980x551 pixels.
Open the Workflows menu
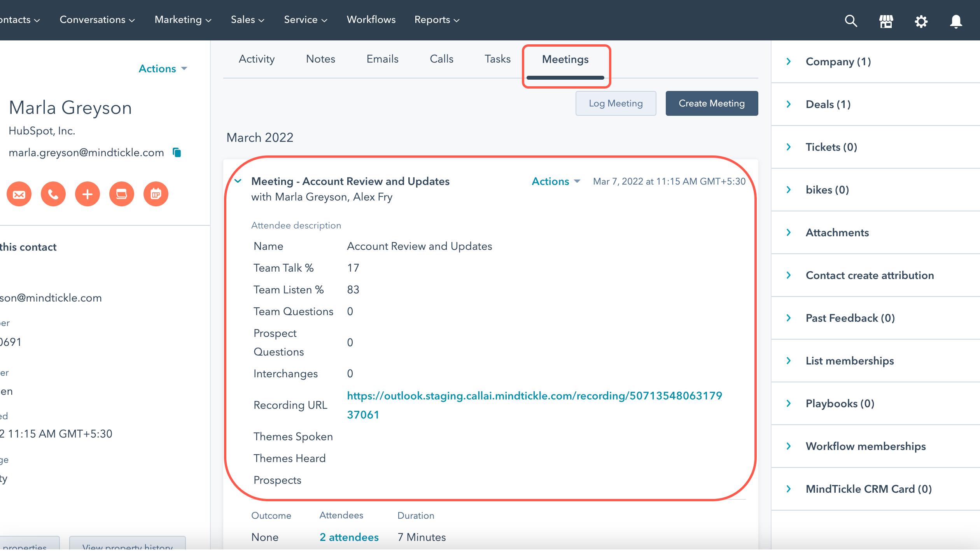[371, 19]
